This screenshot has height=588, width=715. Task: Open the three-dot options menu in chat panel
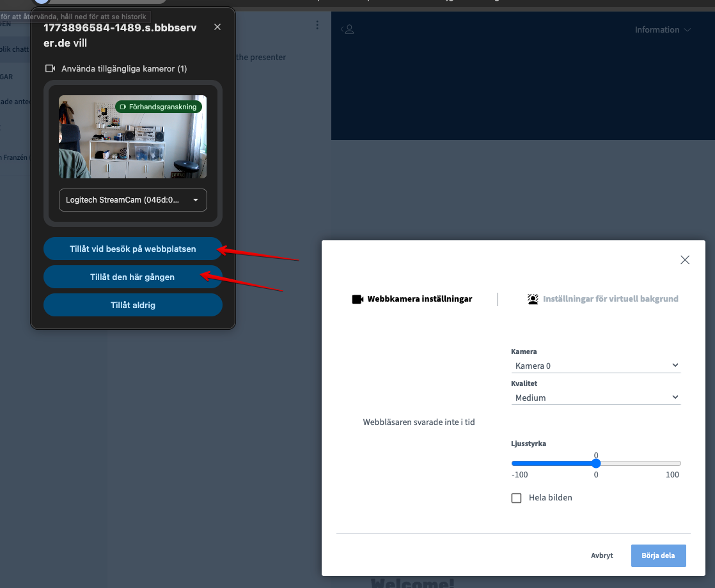coord(317,26)
